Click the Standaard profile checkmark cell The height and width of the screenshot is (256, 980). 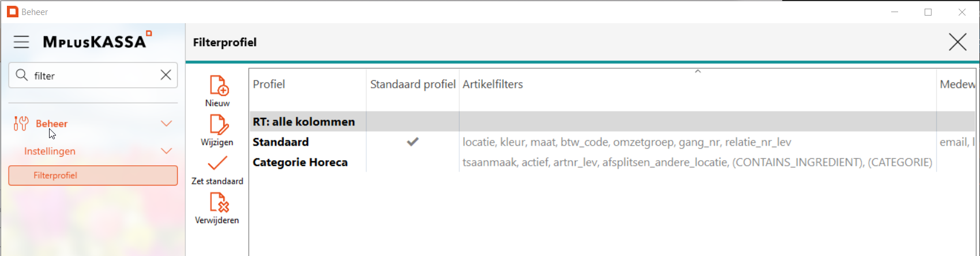pyautogui.click(x=412, y=142)
